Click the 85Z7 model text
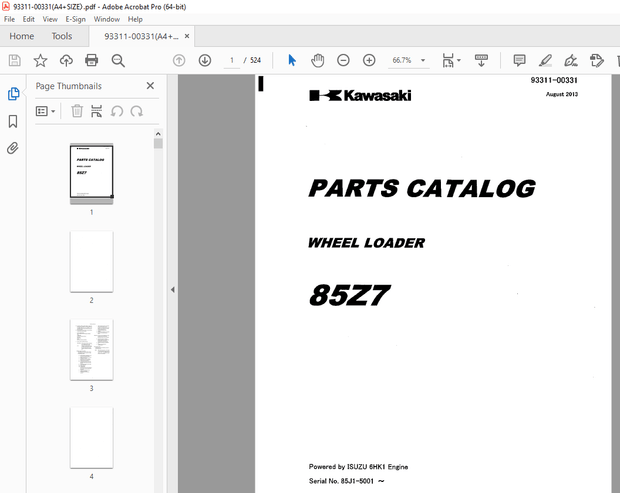 (x=349, y=295)
